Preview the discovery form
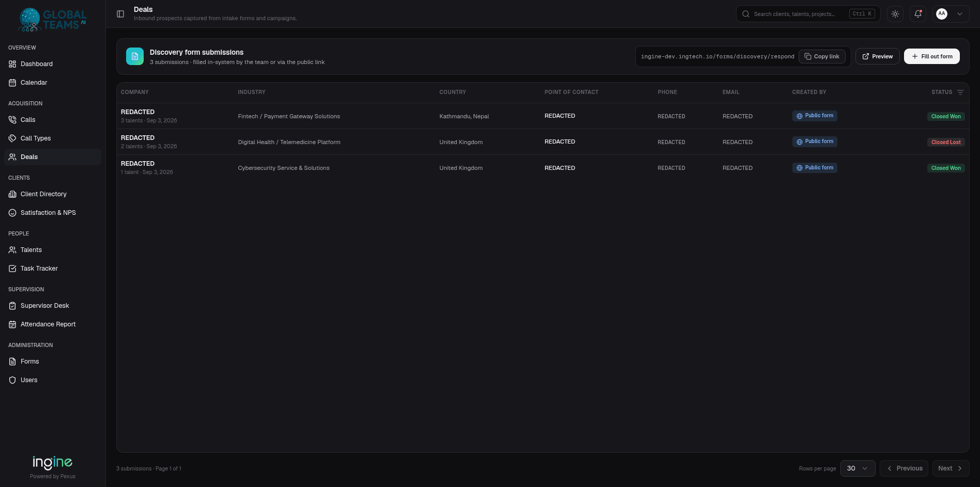 coord(877,56)
